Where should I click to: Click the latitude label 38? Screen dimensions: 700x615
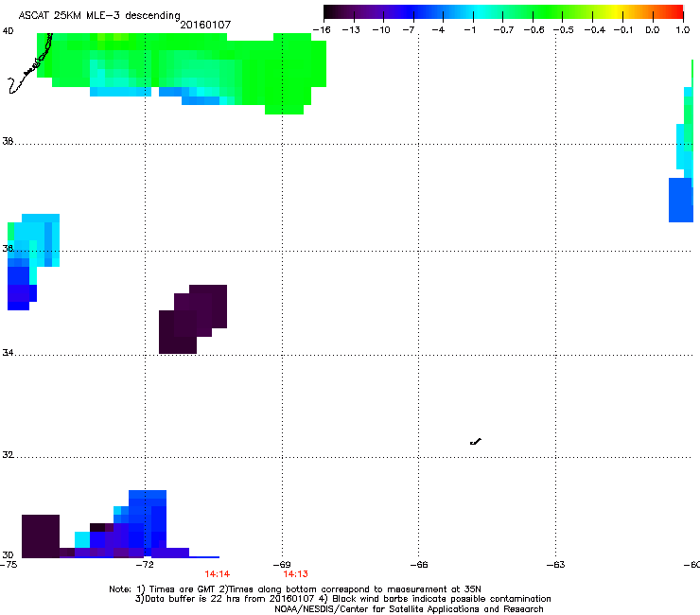[8, 141]
